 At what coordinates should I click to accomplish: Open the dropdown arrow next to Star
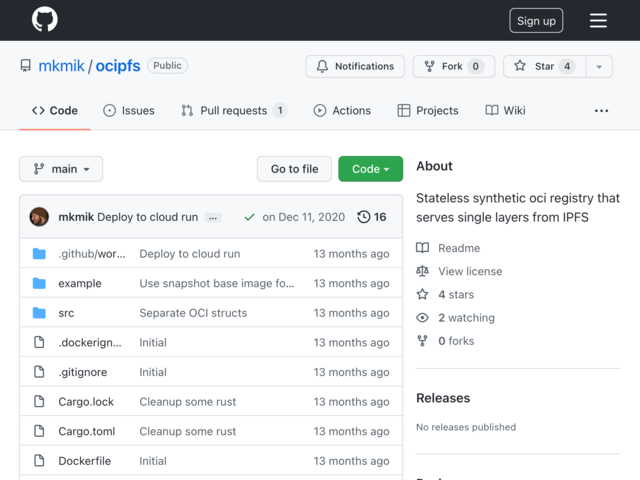[599, 67]
